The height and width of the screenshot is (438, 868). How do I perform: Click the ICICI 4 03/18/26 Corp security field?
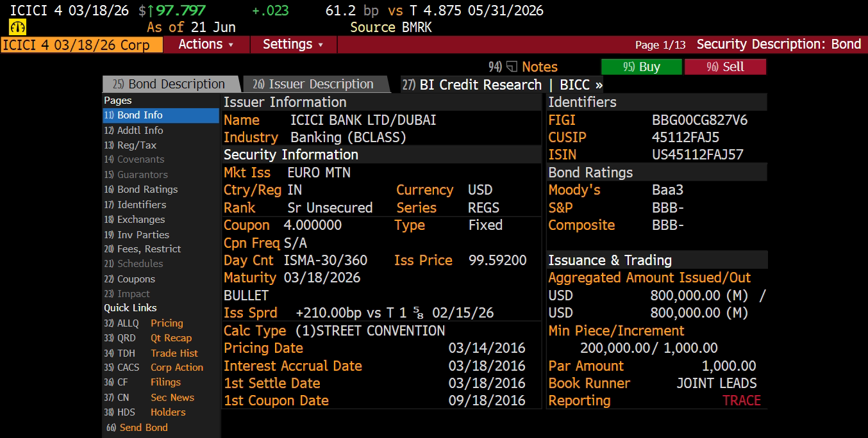[81, 45]
